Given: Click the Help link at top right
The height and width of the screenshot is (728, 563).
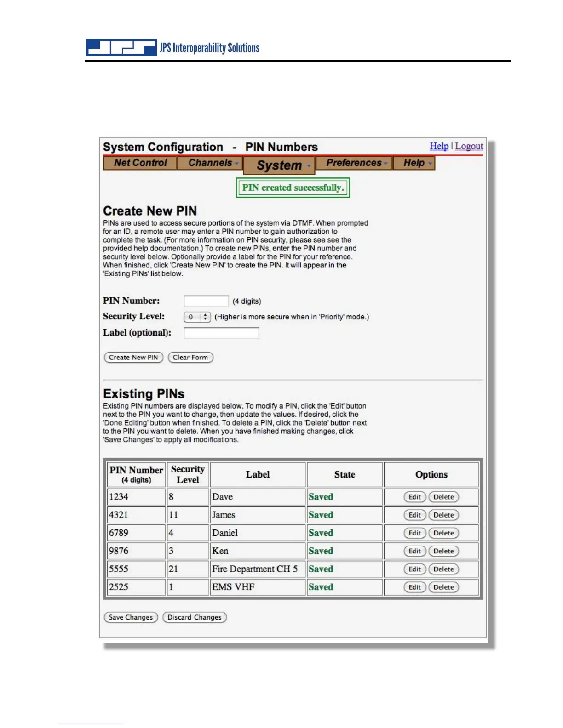Looking at the screenshot, I should (x=439, y=146).
